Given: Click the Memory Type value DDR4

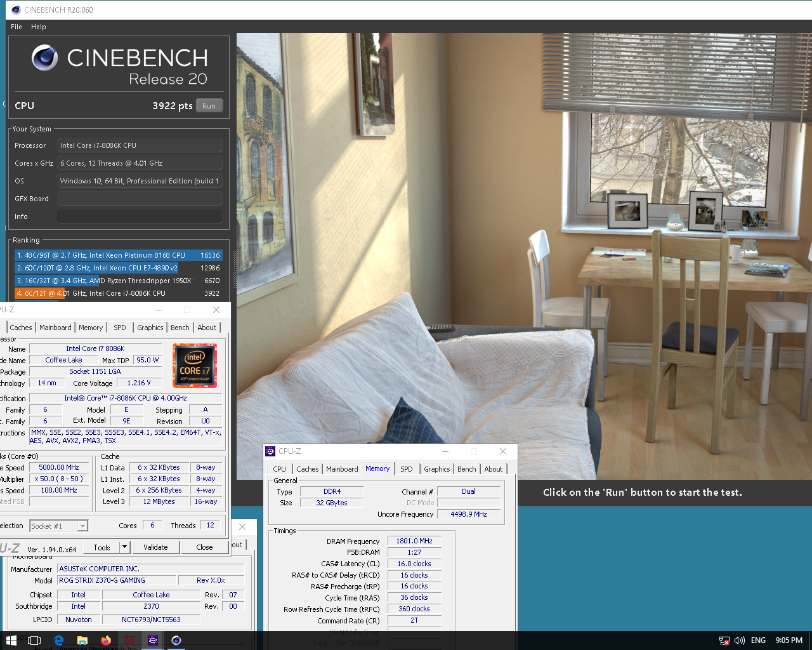Looking at the screenshot, I should (x=332, y=491).
